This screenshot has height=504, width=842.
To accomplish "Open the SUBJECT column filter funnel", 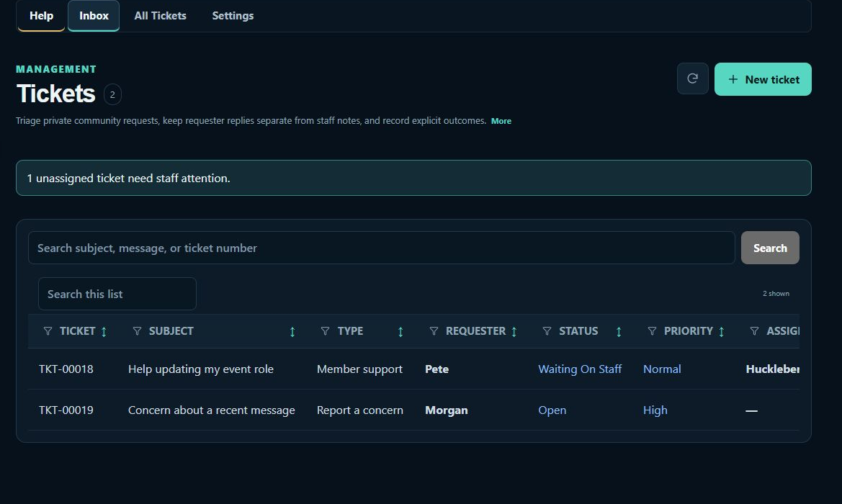I will [137, 331].
